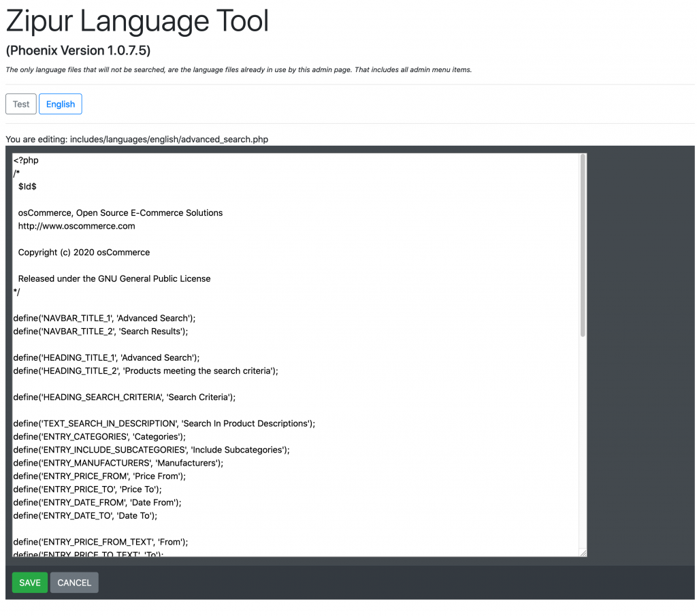Switch to the Test language tab
Screen dimensions: 697x616
pyautogui.click(x=21, y=104)
